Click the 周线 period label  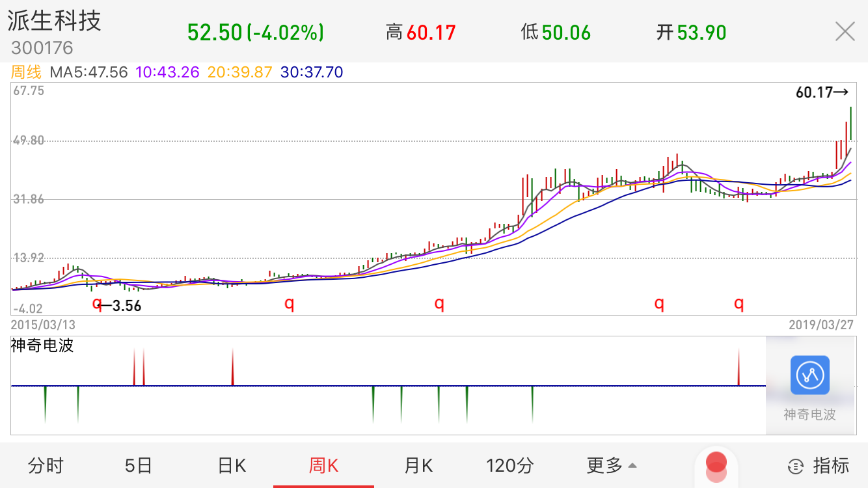[x=27, y=72]
